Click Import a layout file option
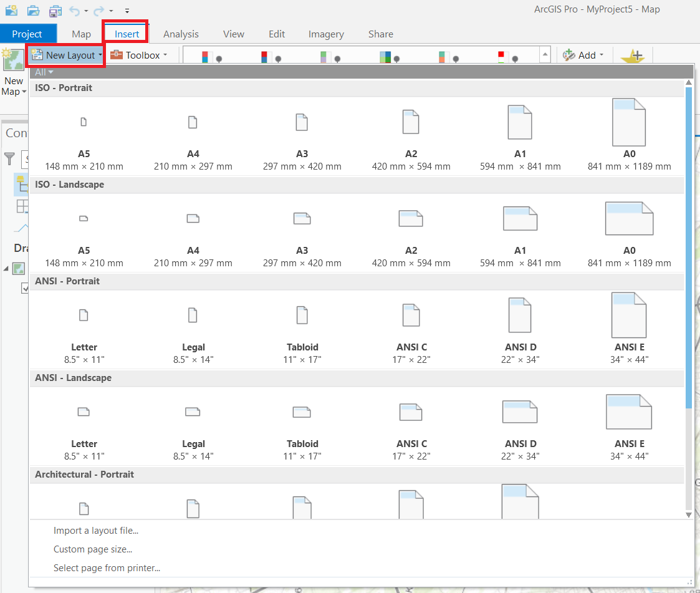Image resolution: width=700 pixels, height=593 pixels. (x=96, y=531)
